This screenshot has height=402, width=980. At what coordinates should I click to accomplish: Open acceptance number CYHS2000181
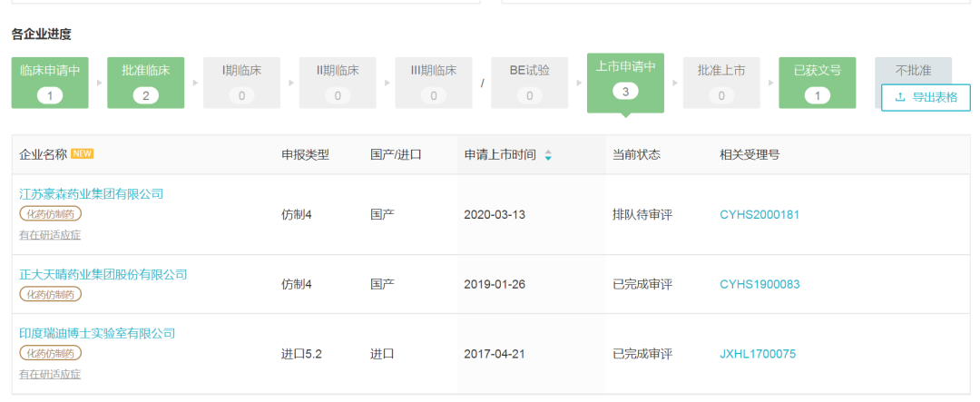[x=759, y=215]
